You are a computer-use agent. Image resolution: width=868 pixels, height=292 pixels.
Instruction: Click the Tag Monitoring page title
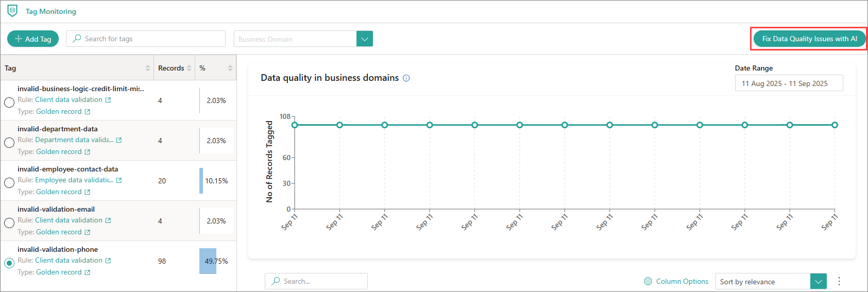(x=51, y=11)
